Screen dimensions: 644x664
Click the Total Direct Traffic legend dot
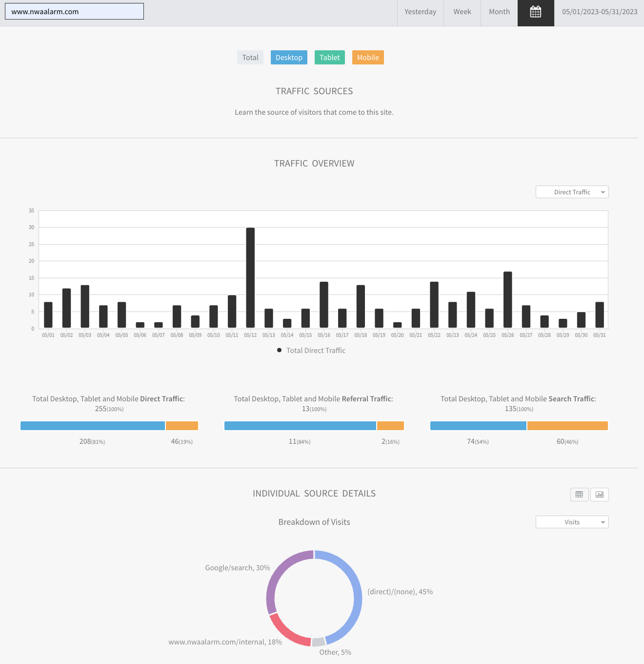[x=279, y=350]
